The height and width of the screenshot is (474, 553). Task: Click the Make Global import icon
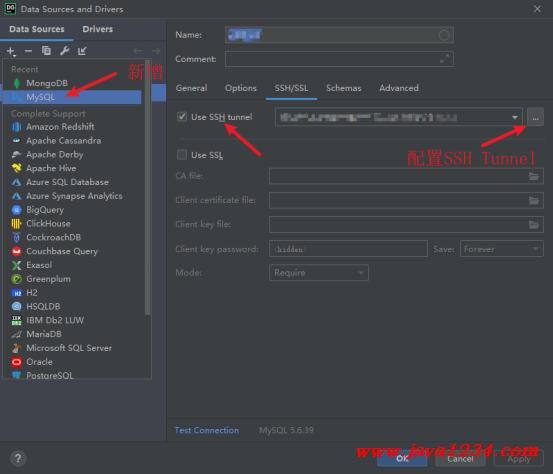click(82, 51)
